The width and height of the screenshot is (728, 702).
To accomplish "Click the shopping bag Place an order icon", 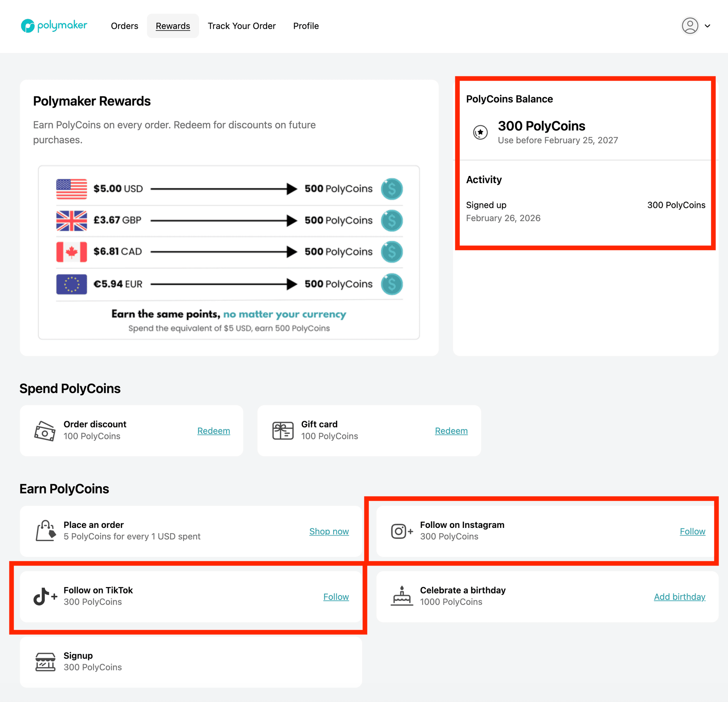I will pyautogui.click(x=45, y=531).
